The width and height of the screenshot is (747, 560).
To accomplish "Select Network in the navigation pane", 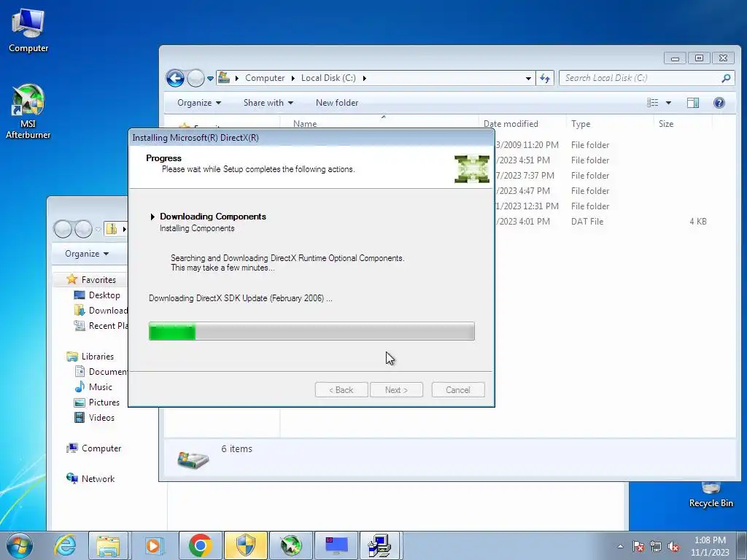I will (90, 479).
